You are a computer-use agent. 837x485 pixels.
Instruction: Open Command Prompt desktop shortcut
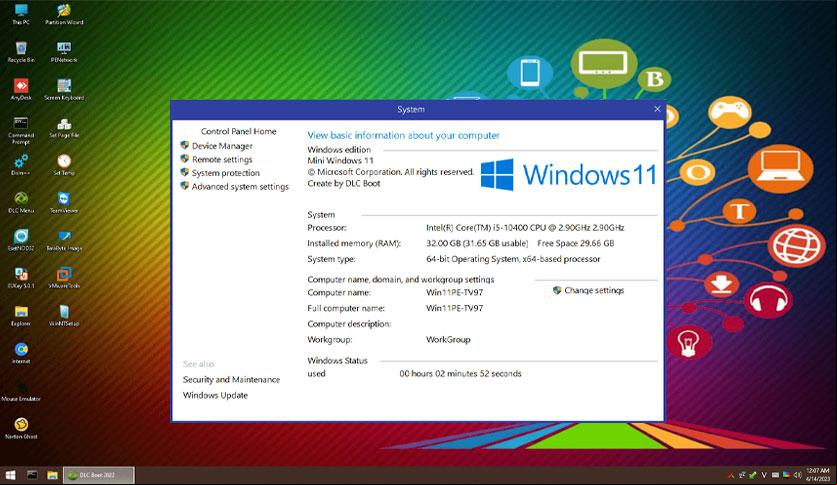[21, 130]
